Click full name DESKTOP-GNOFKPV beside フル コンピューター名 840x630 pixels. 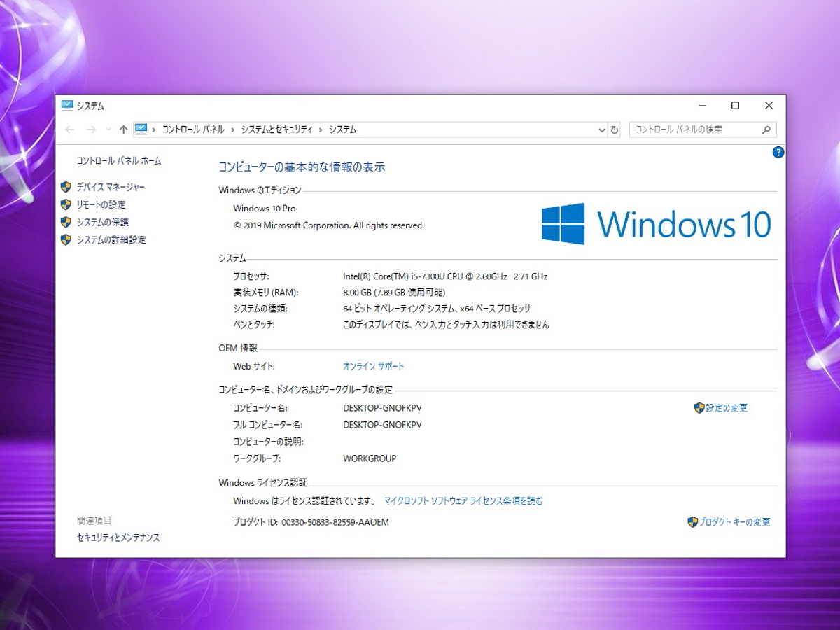pos(382,424)
